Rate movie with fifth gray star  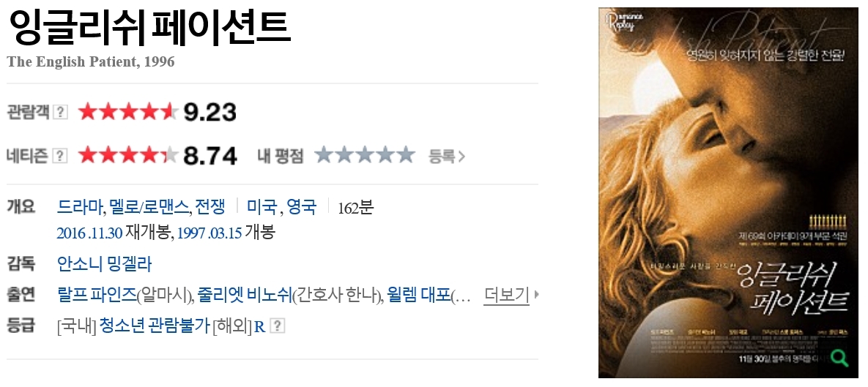tap(405, 155)
